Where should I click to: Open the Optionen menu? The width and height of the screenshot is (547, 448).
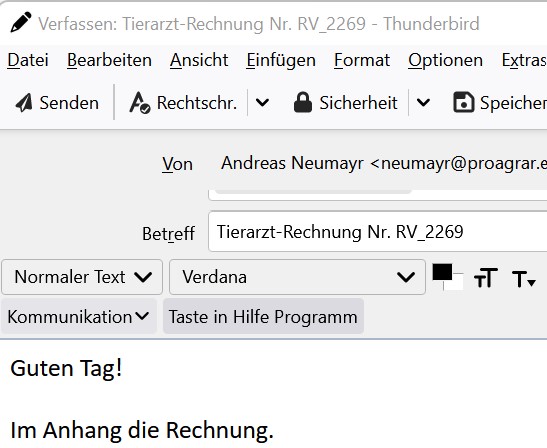click(445, 60)
